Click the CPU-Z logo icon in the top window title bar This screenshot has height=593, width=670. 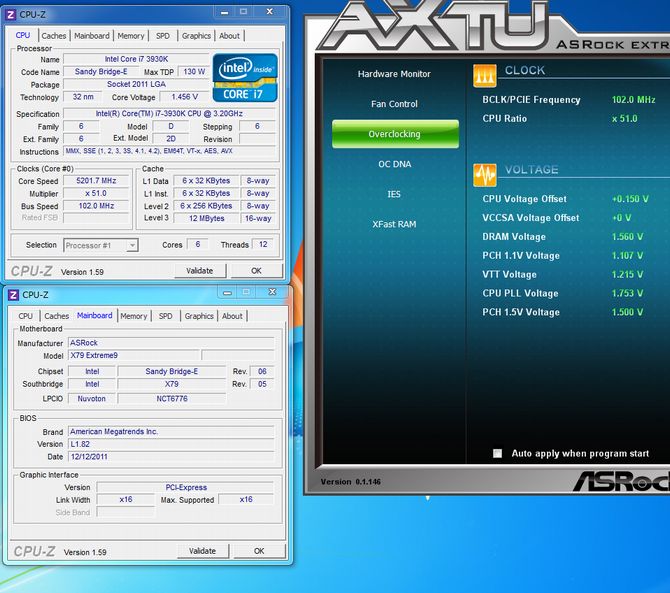point(11,14)
